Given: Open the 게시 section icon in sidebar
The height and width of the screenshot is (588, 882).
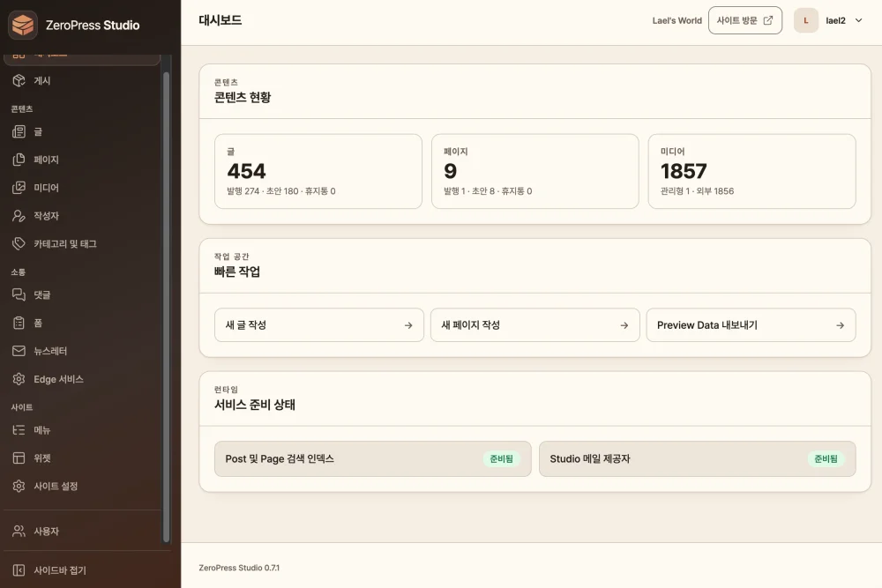Looking at the screenshot, I should pyautogui.click(x=19, y=80).
